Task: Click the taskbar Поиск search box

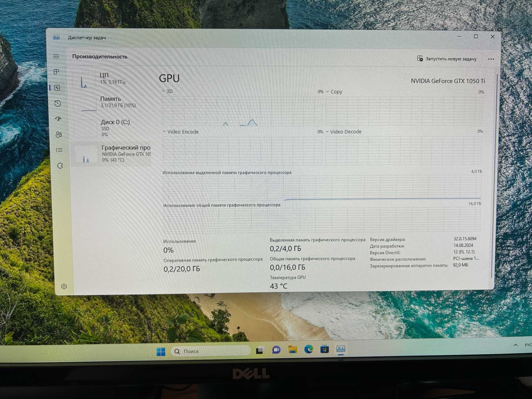Action: [211, 351]
